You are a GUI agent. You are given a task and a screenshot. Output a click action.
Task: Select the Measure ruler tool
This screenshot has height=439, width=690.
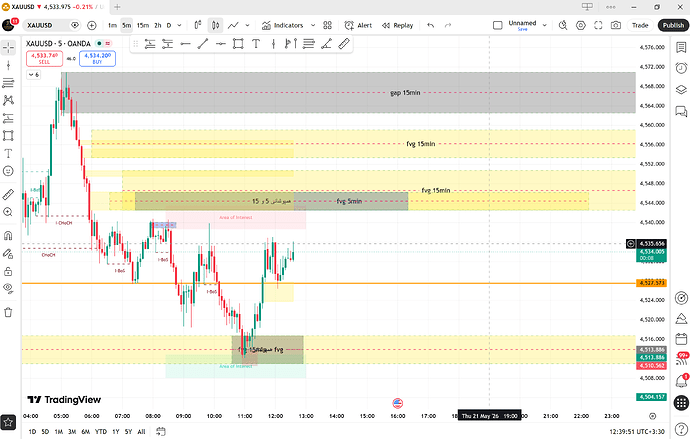click(8, 194)
